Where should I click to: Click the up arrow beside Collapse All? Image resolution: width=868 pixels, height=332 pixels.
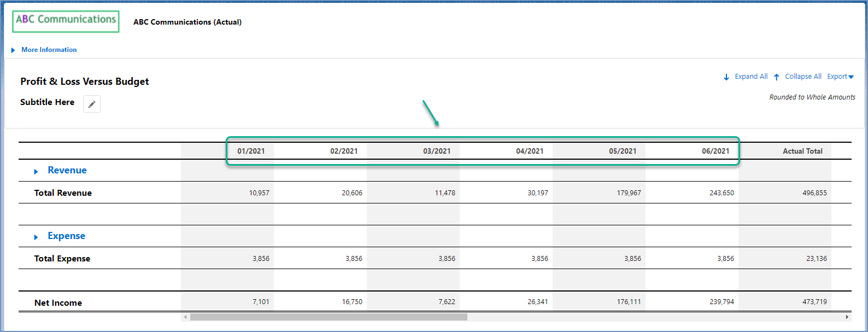click(x=776, y=77)
